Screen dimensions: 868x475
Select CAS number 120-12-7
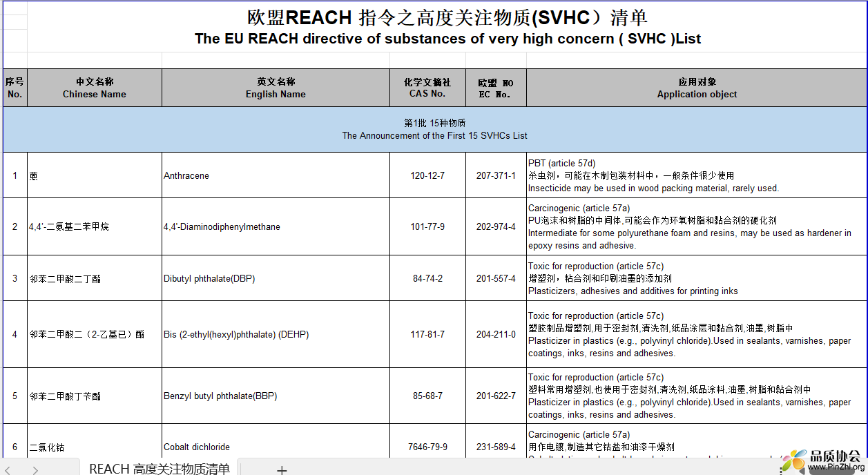pyautogui.click(x=427, y=175)
